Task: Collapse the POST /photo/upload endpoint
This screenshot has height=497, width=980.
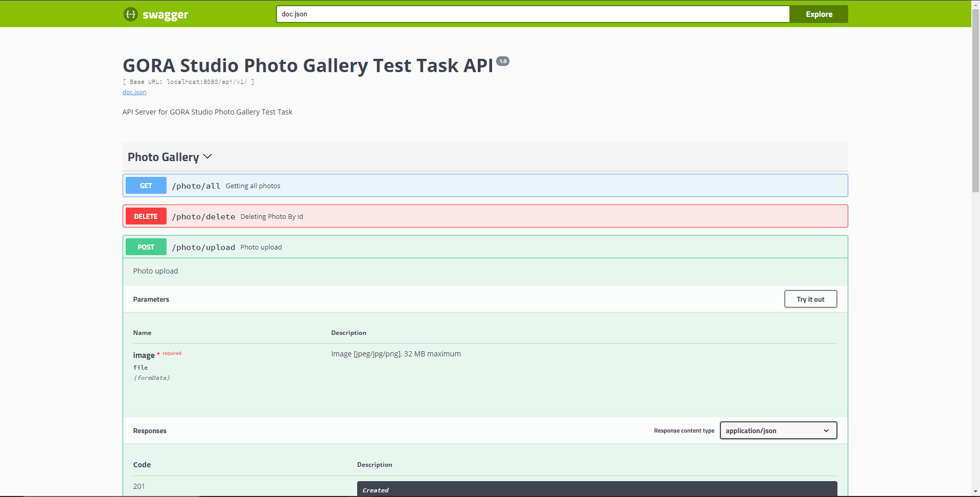Action: [485, 247]
